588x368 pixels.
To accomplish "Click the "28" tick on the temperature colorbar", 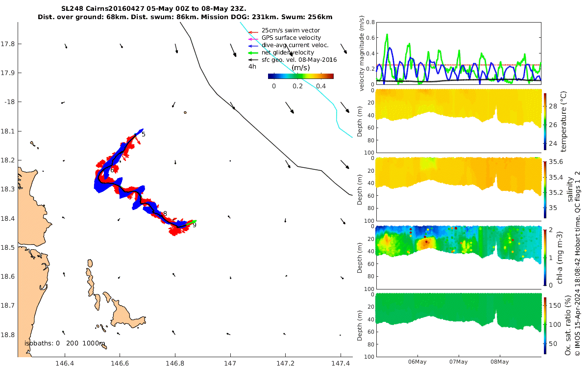I will 553,106.
